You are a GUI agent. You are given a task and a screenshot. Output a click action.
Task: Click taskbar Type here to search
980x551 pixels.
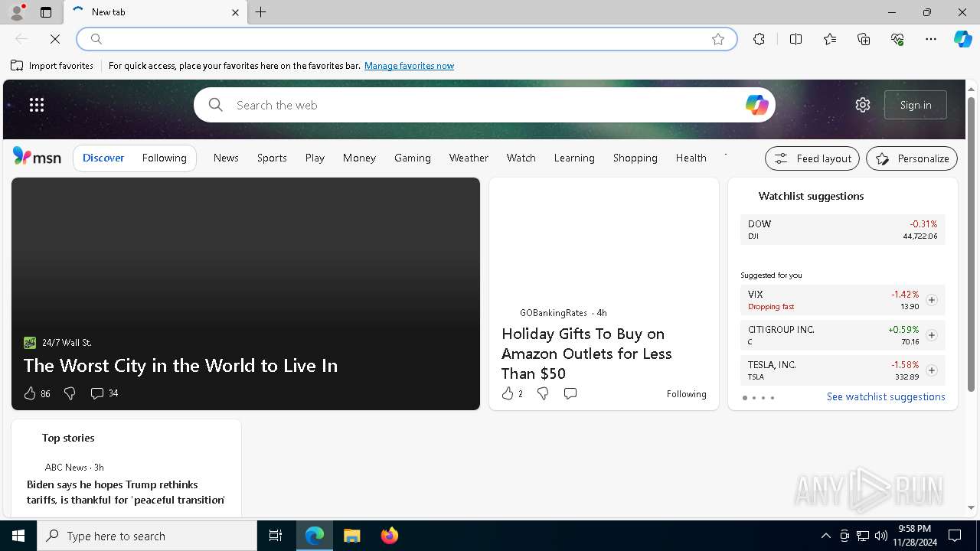[x=147, y=536]
